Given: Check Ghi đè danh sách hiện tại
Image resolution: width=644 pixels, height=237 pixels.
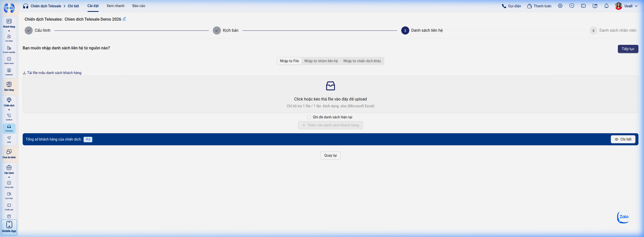Looking at the screenshot, I should tap(309, 117).
